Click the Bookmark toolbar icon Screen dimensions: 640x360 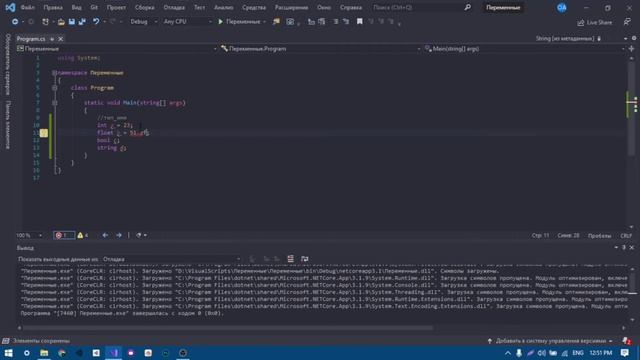(x=360, y=22)
